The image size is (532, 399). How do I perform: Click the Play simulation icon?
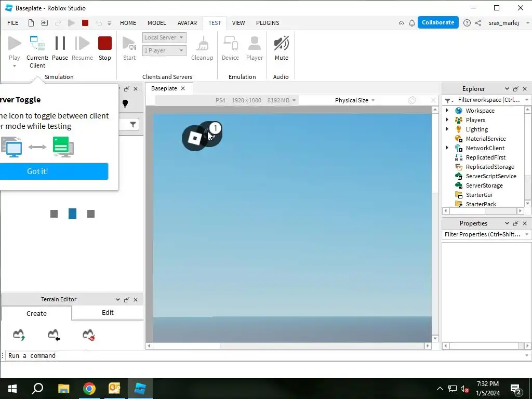[15, 44]
